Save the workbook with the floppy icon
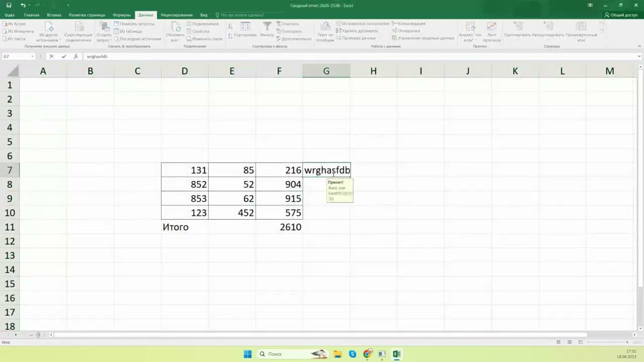 [9, 5]
